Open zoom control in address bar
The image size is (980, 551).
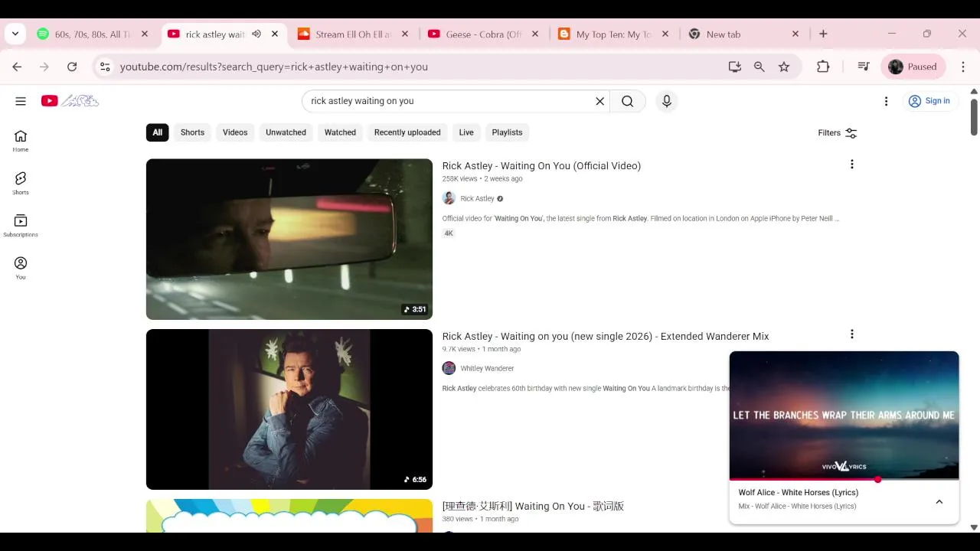(x=759, y=67)
